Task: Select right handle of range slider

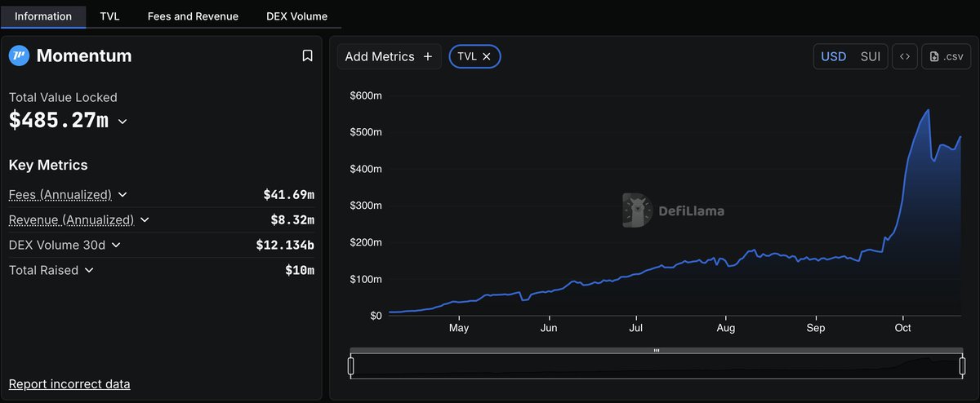Action: point(963,367)
